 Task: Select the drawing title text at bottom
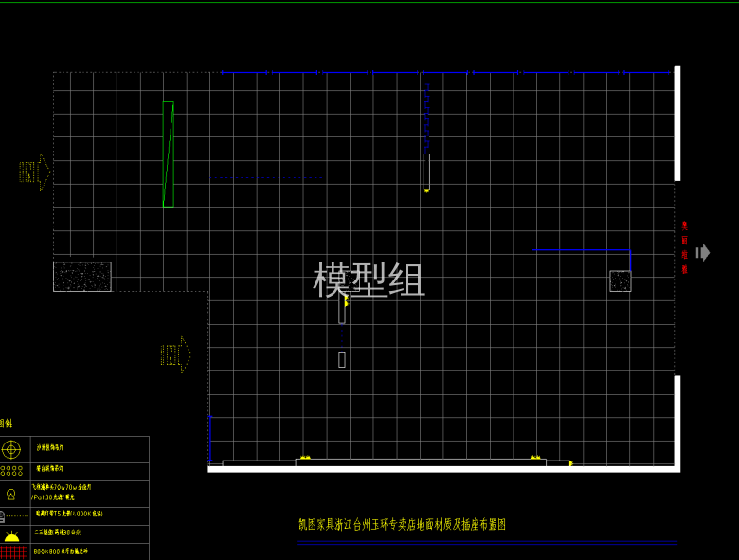(x=402, y=524)
